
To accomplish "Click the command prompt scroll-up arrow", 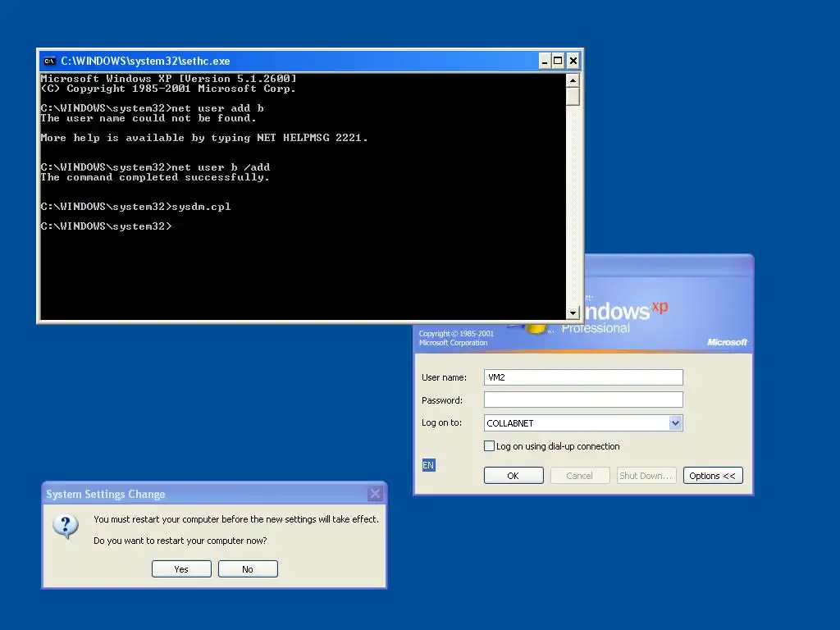I will point(573,81).
